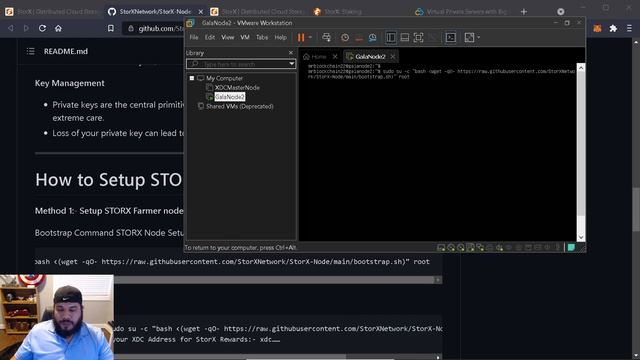Image resolution: width=640 pixels, height=360 pixels.
Task: Open the browser hamburger menu
Action: click(629, 28)
